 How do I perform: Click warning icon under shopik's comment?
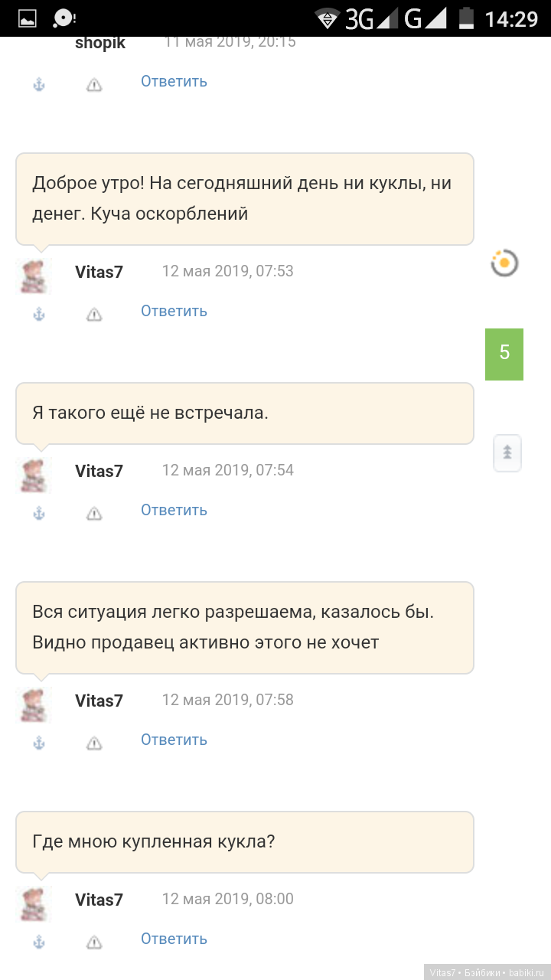94,84
